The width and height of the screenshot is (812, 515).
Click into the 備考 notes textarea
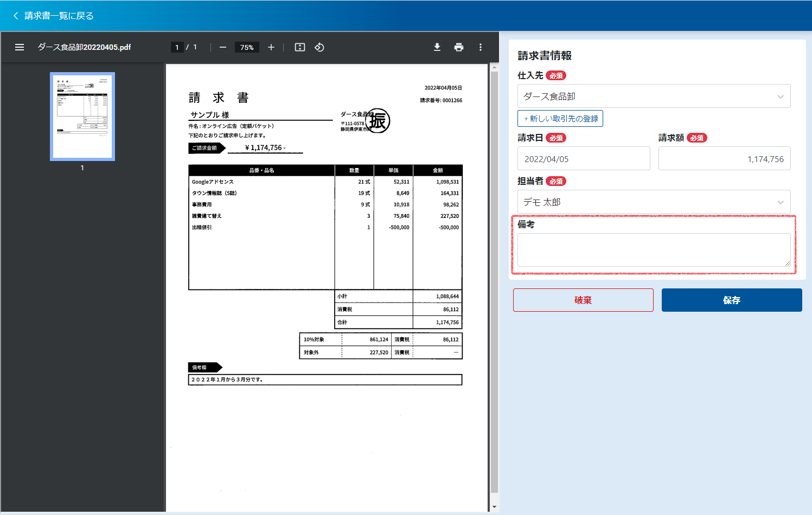[x=654, y=250]
